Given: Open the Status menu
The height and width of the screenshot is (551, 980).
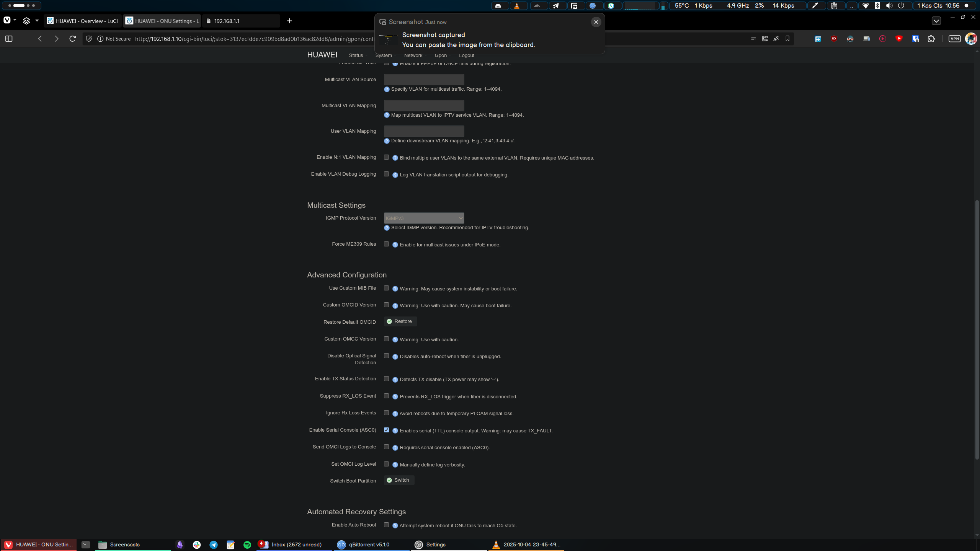Looking at the screenshot, I should click(x=356, y=55).
